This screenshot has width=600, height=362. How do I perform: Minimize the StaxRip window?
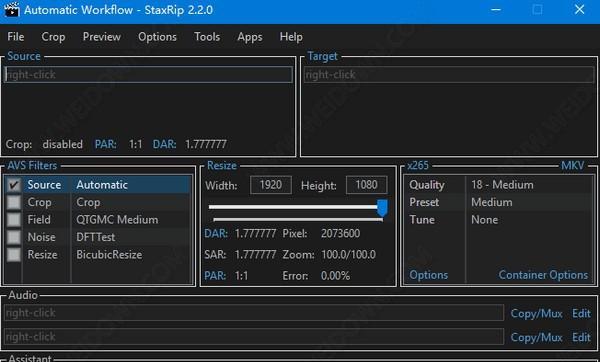point(496,10)
